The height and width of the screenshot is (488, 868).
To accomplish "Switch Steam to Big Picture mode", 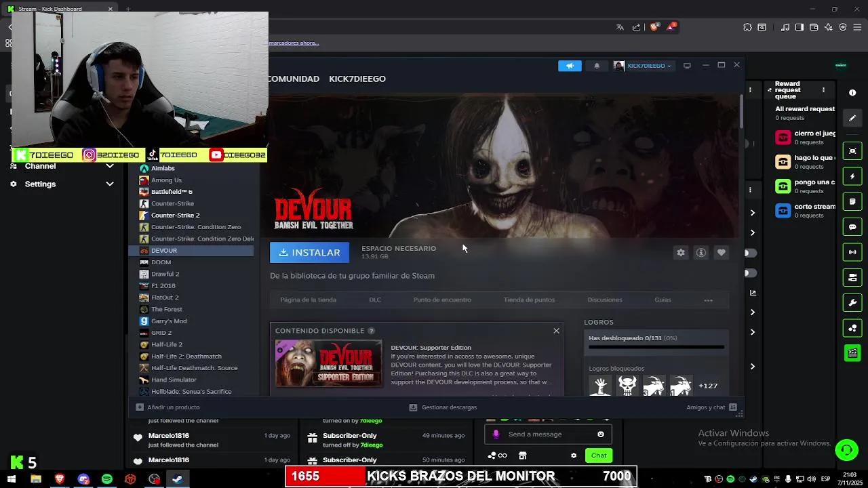I will (687, 66).
